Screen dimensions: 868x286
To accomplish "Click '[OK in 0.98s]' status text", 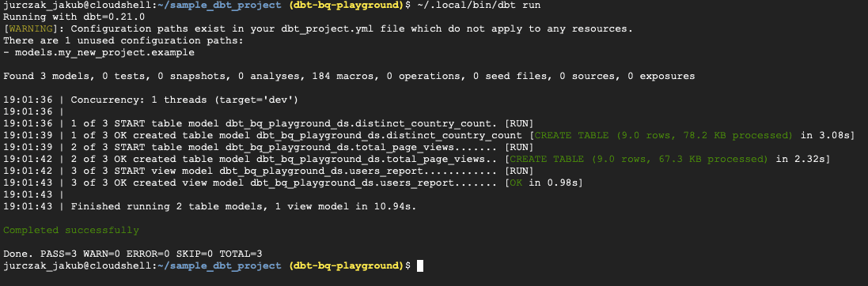I will click(544, 183).
